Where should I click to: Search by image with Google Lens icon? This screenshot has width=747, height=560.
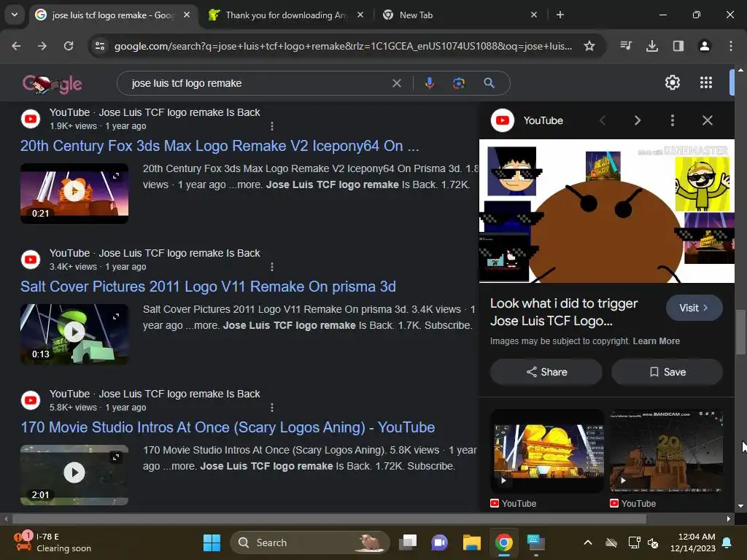point(459,83)
